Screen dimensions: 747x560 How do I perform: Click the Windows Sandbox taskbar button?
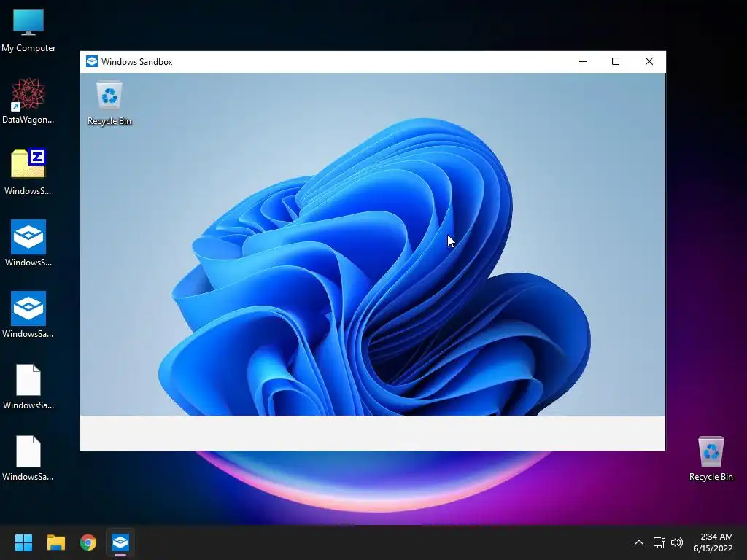(x=120, y=542)
